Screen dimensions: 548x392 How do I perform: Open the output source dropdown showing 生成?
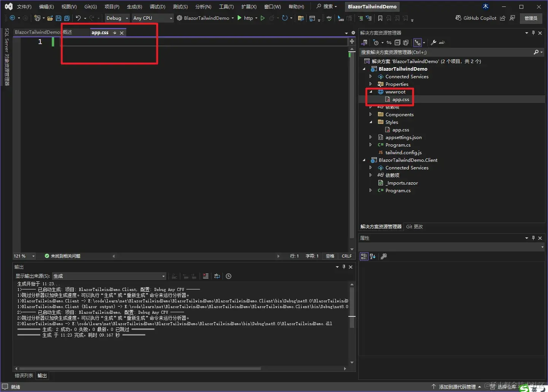tap(110, 276)
